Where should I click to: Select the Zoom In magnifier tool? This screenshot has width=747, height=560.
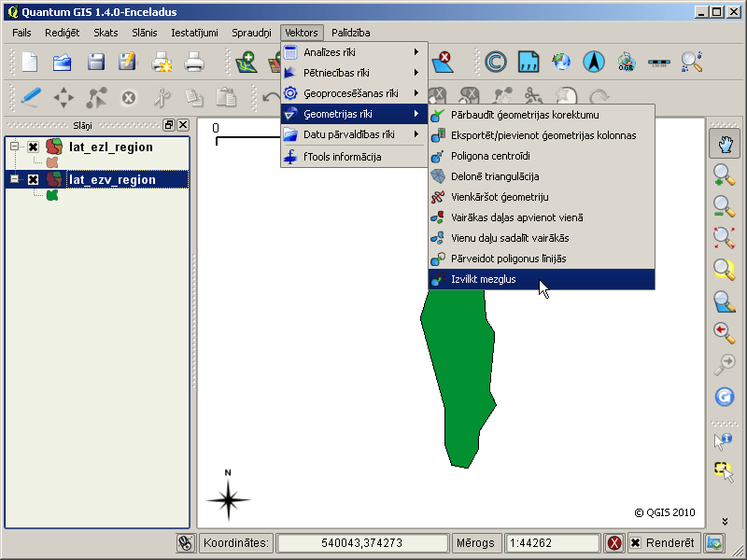(725, 175)
